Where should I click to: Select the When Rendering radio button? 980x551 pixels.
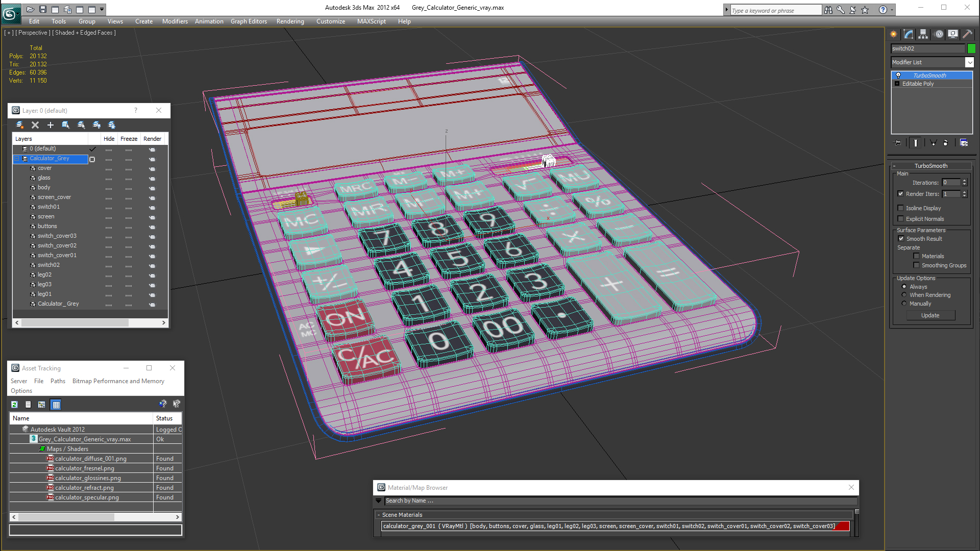click(904, 295)
